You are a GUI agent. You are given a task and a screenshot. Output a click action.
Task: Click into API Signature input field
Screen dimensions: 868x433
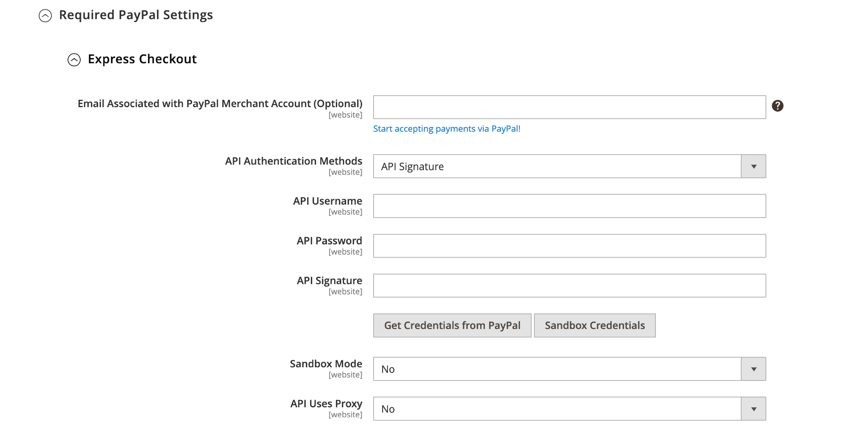pyautogui.click(x=569, y=286)
